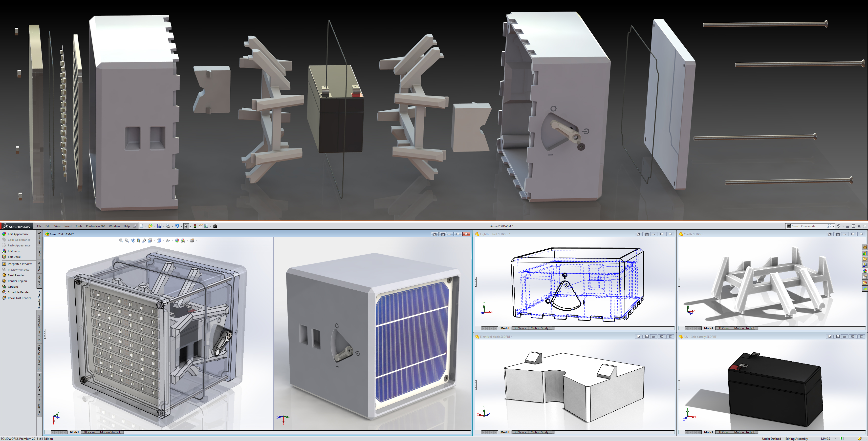Click the Rebuild traffic light icon
Image resolution: width=868 pixels, height=441 pixels.
(195, 226)
